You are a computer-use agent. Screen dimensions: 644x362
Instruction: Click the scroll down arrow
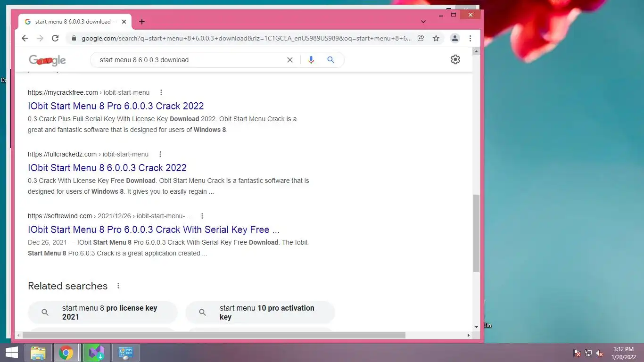[476, 327]
